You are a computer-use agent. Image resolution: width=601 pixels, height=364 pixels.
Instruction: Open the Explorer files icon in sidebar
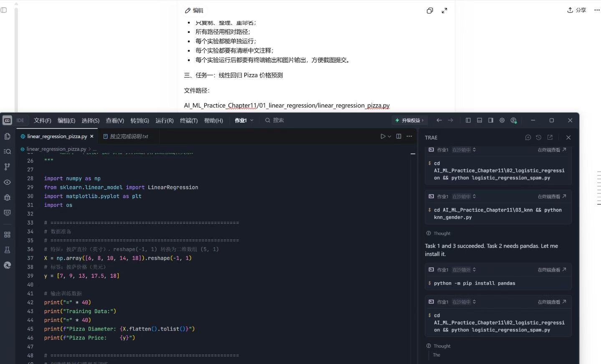click(7, 136)
